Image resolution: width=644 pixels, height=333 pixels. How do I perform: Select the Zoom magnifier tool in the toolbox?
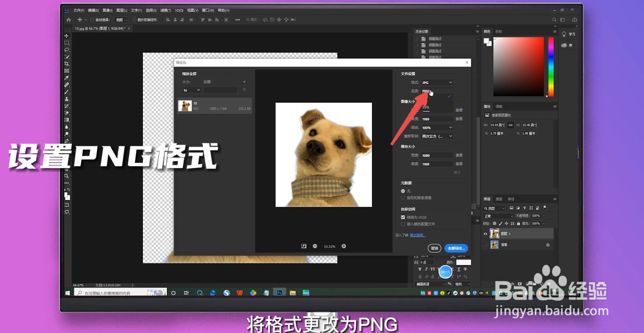(x=67, y=176)
